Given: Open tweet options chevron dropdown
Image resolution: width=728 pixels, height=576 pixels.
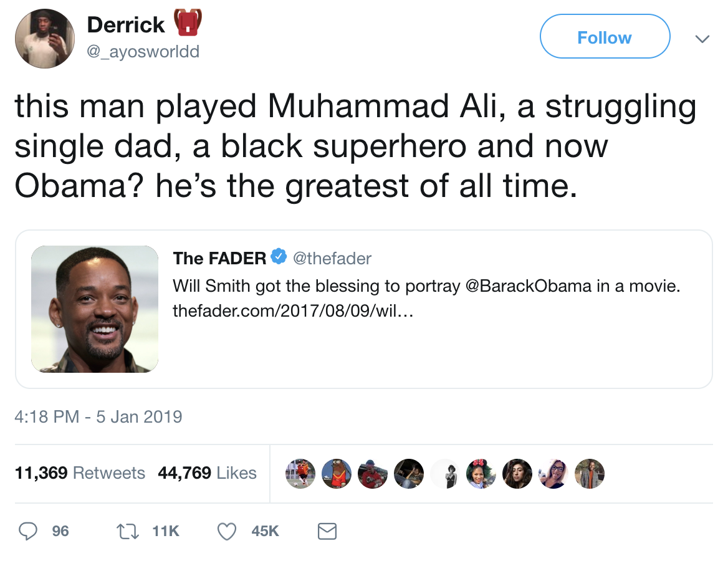Looking at the screenshot, I should [x=702, y=39].
